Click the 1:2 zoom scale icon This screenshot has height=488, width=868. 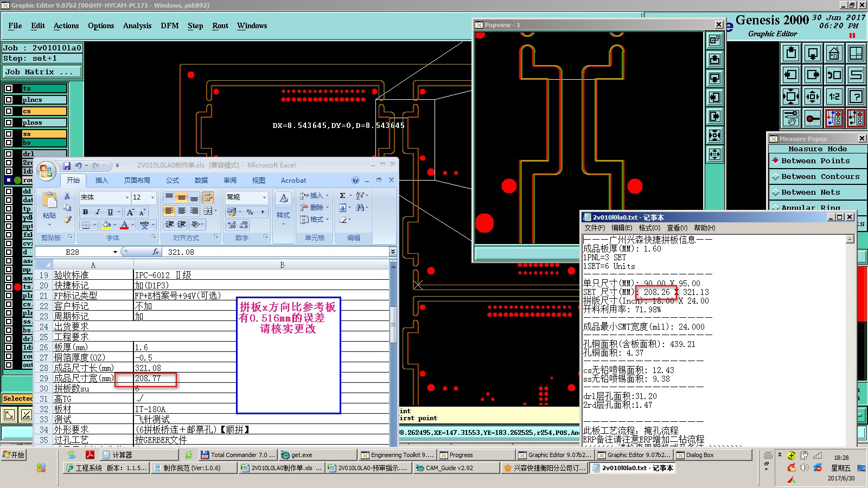pos(834,97)
